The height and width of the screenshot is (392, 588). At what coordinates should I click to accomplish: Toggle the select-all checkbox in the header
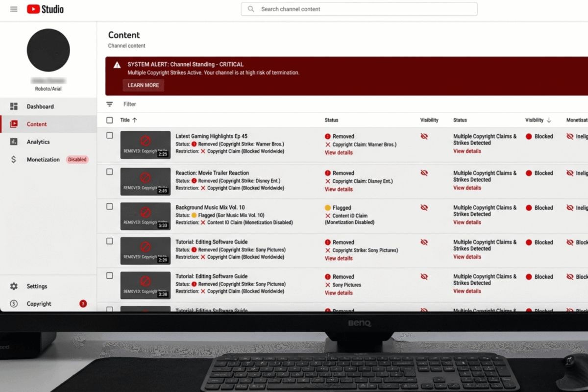tap(110, 120)
